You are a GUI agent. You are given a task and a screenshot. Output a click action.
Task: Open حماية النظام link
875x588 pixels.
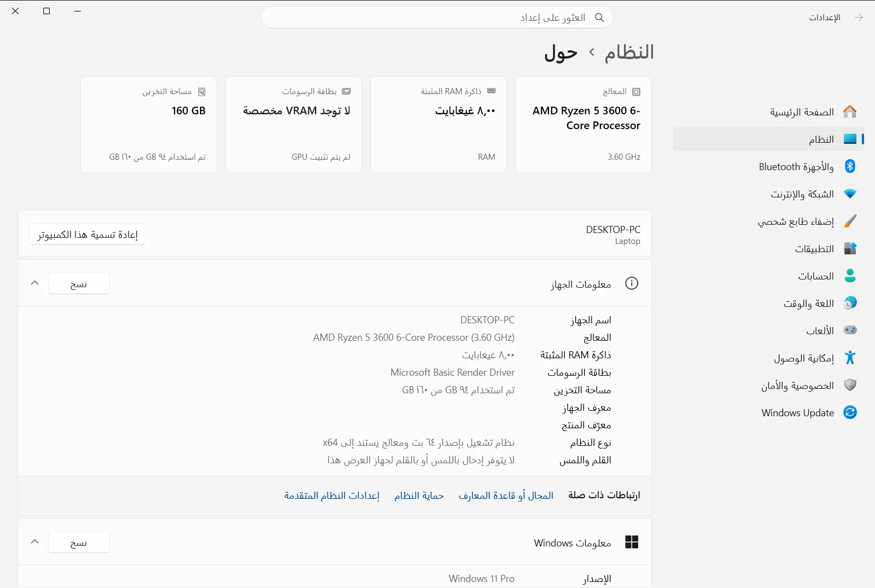pos(419,496)
